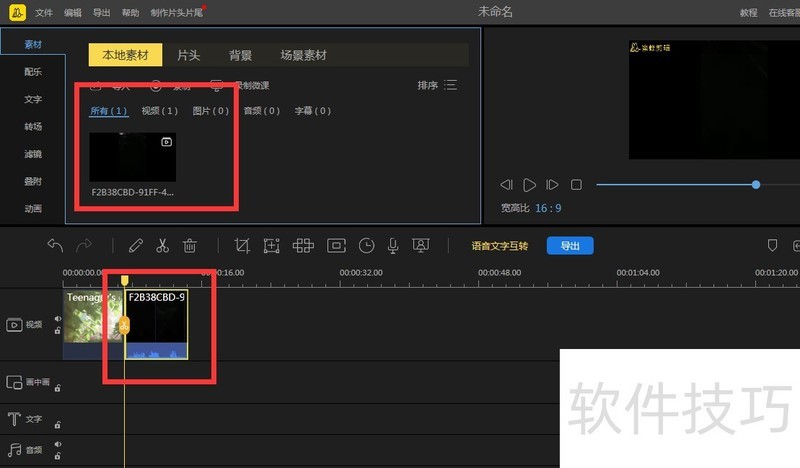The height and width of the screenshot is (468, 800).
Task: Click the microphone voice-over icon
Action: tap(394, 245)
